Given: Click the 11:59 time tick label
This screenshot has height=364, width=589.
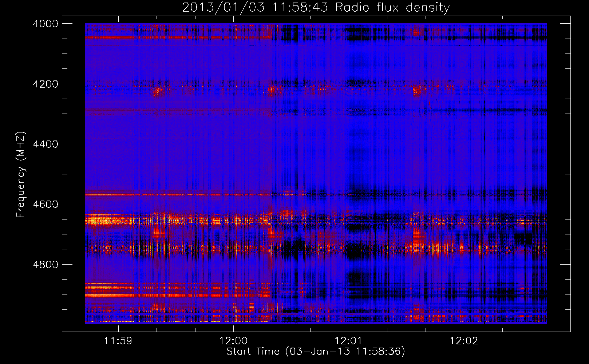Looking at the screenshot, I should coord(118,341).
